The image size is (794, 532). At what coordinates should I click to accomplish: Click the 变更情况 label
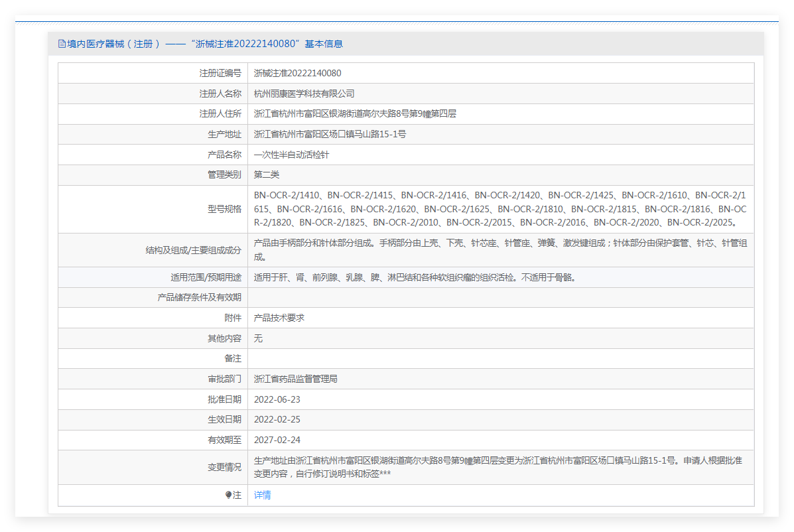tap(224, 467)
